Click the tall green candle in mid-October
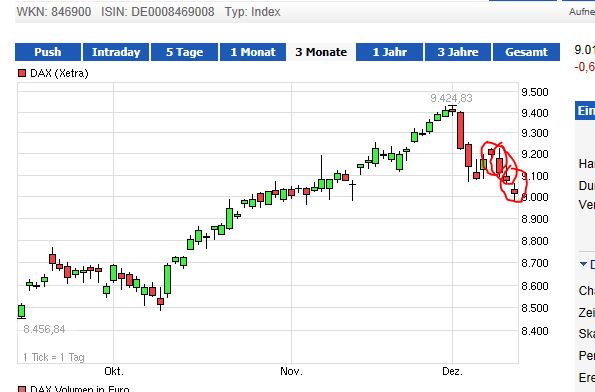Image resolution: width=595 pixels, height=392 pixels. point(167,280)
